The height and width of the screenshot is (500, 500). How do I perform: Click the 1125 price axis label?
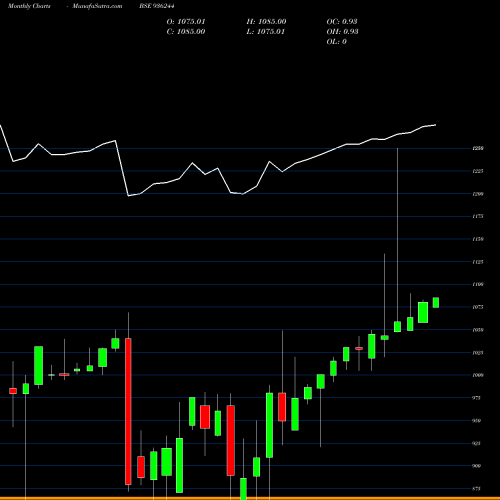478,262
